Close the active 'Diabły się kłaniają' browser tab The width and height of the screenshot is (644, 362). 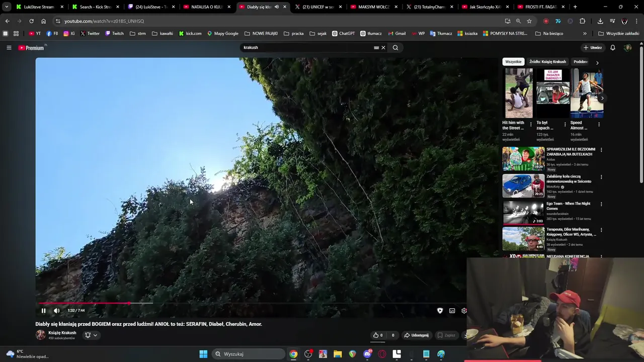[x=285, y=7]
